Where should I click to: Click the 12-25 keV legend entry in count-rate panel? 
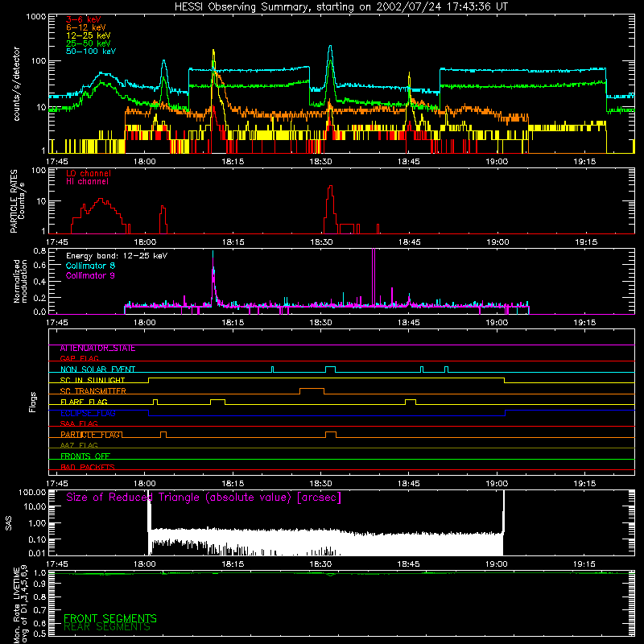point(88,35)
